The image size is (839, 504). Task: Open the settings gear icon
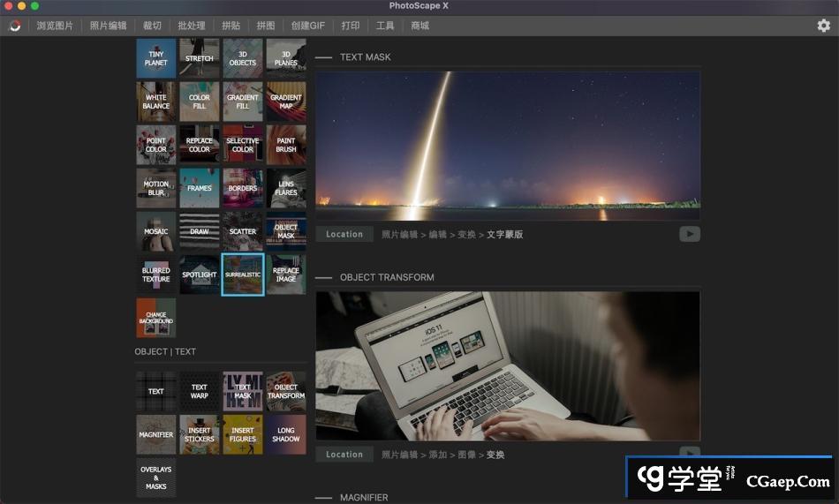[x=823, y=26]
